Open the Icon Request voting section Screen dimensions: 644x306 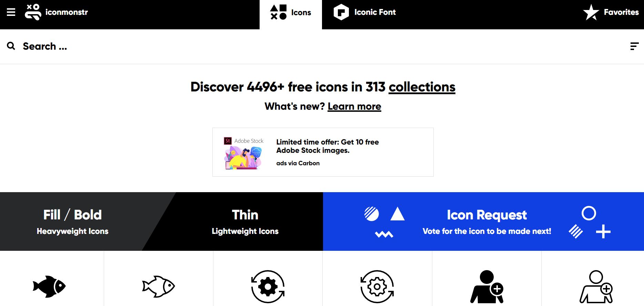[x=487, y=221]
